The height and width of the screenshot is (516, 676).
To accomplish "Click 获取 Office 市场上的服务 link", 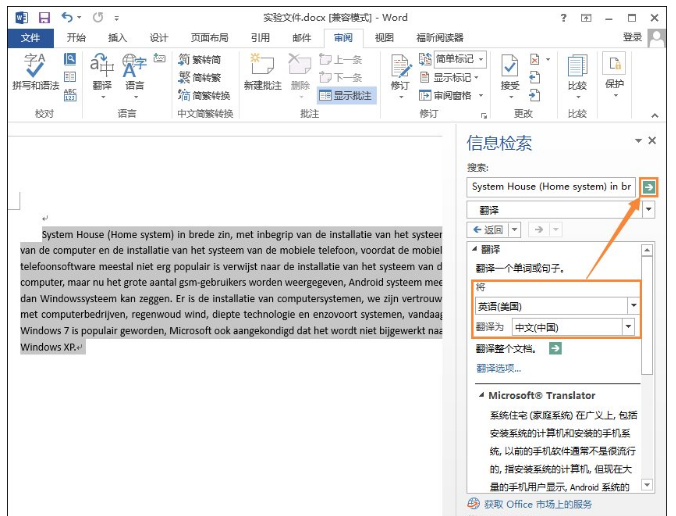I will click(x=538, y=503).
